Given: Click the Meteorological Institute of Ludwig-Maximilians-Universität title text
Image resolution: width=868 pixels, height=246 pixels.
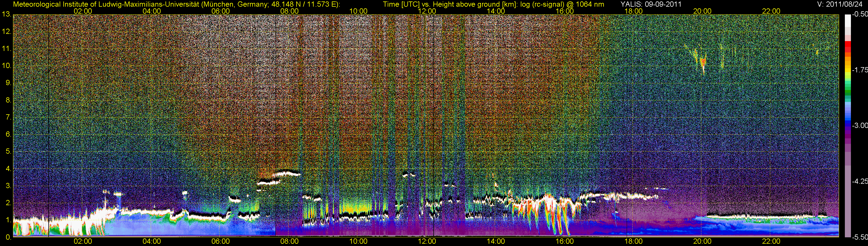Looking at the screenshot, I should [x=176, y=4].
